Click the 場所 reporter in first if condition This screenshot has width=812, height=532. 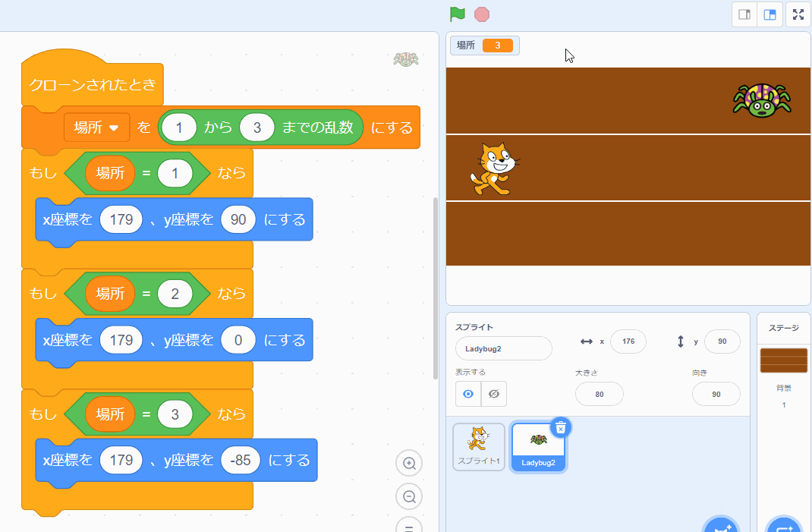pyautogui.click(x=110, y=173)
